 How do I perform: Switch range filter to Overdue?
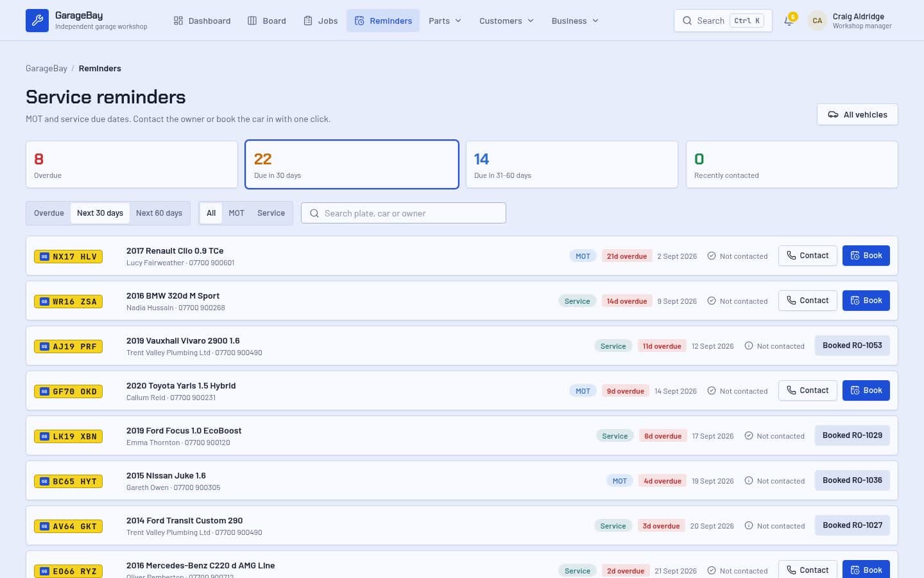49,213
